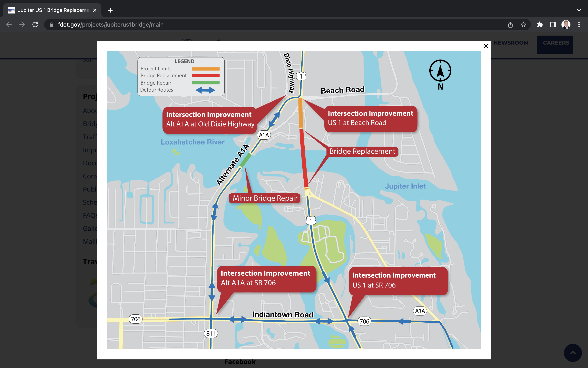Click the Beach Road label
The width and height of the screenshot is (588, 368).
tap(343, 90)
